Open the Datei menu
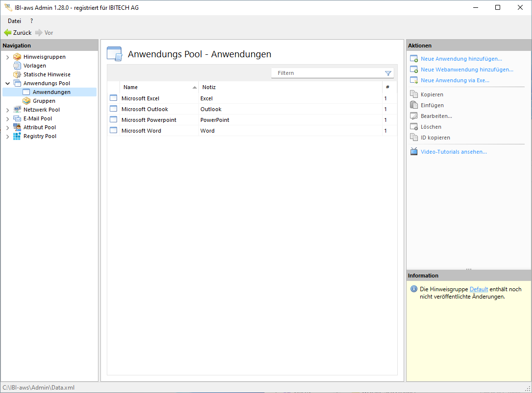The height and width of the screenshot is (393, 532). coord(14,21)
